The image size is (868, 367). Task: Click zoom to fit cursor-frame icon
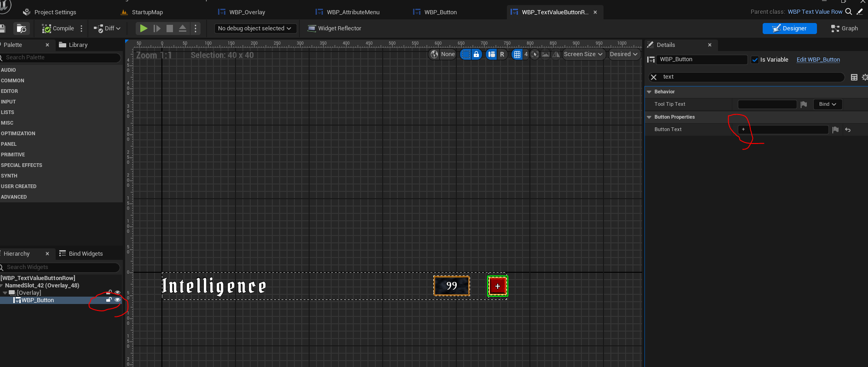point(535,54)
